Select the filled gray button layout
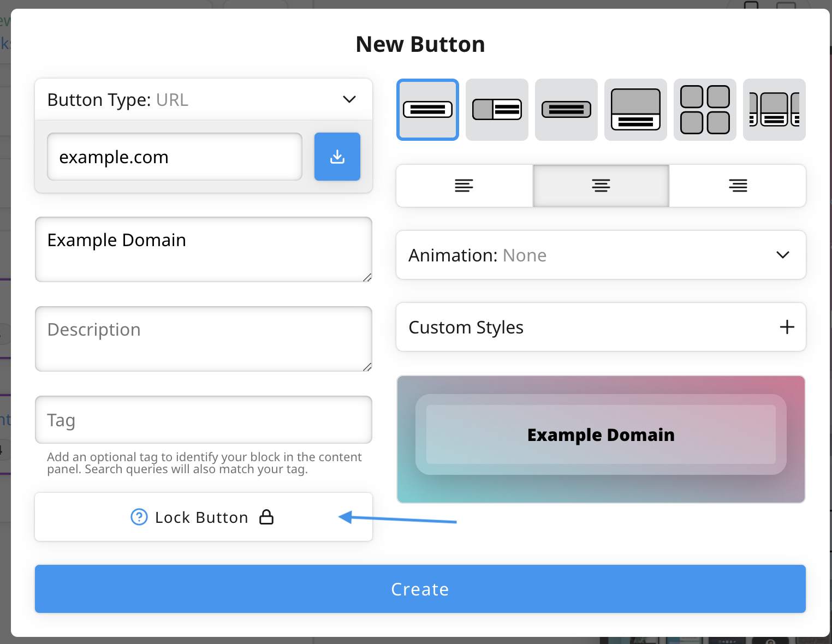Image resolution: width=832 pixels, height=644 pixels. pyautogui.click(x=566, y=110)
